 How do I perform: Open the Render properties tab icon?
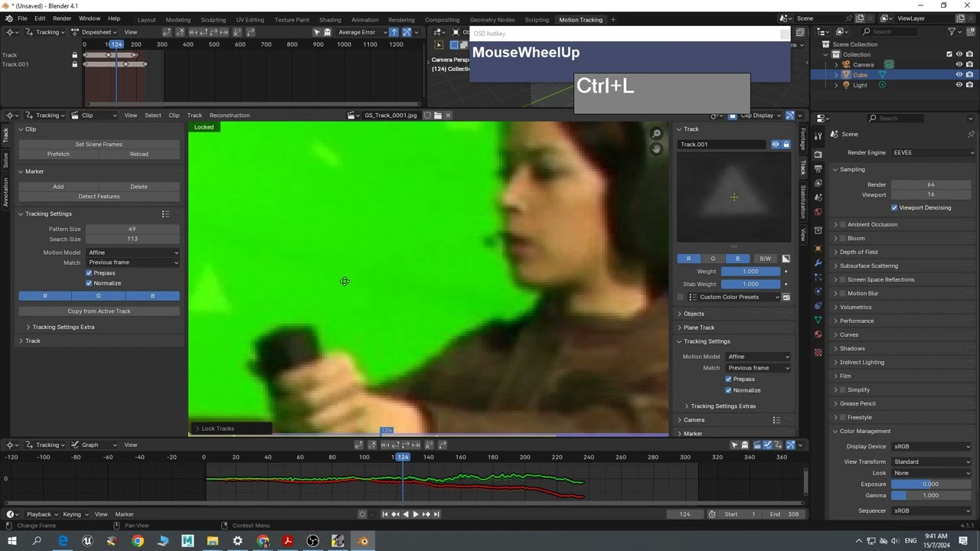(818, 155)
